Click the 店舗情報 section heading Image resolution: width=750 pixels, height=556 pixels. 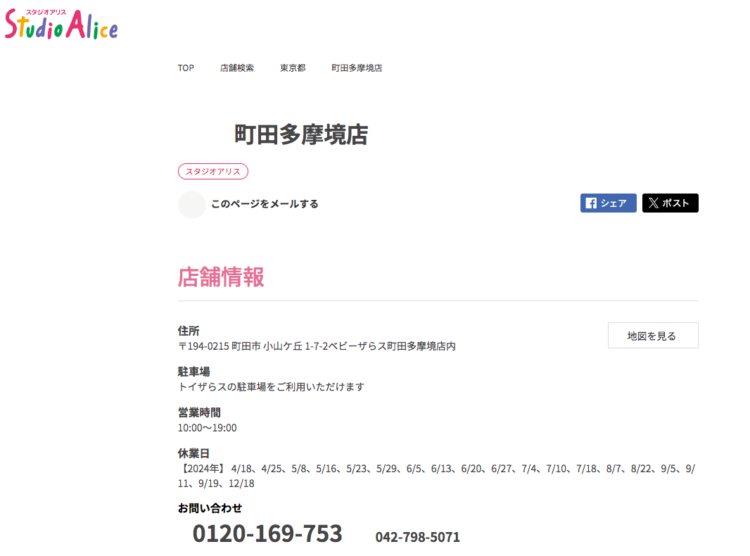(x=221, y=277)
